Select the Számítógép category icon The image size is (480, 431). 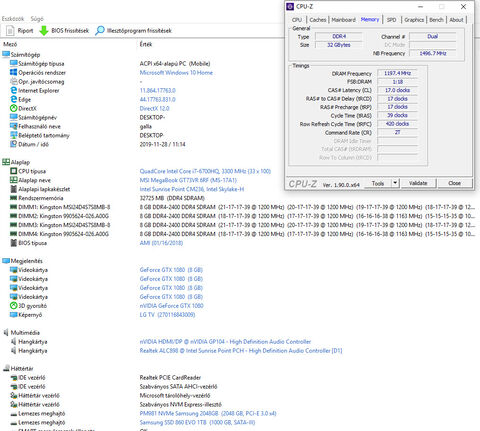pyautogui.click(x=6, y=54)
